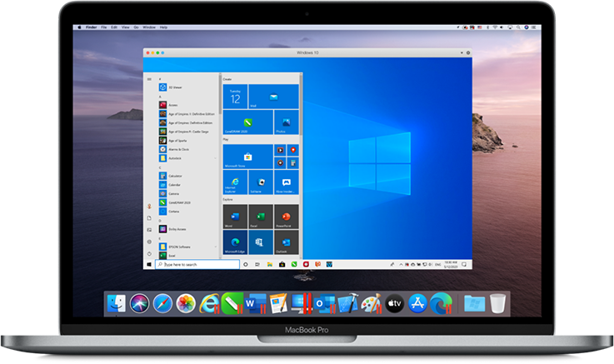Open the Mail tile
The width and height of the screenshot is (614, 364).
click(274, 97)
